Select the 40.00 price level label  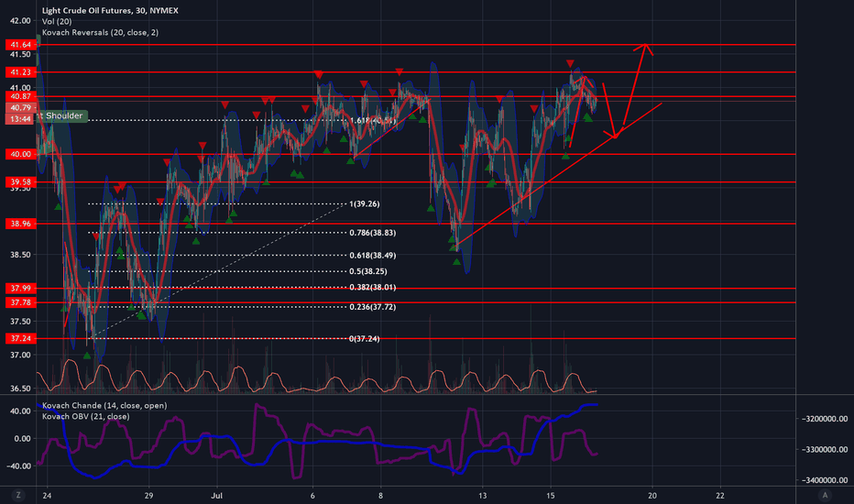pos(21,154)
